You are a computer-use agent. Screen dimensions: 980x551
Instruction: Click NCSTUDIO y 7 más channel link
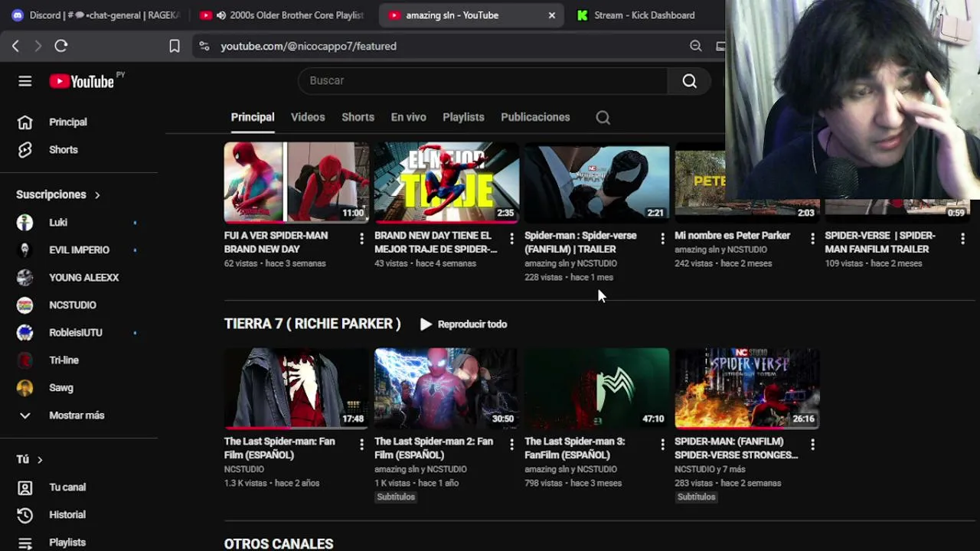pyautogui.click(x=710, y=469)
